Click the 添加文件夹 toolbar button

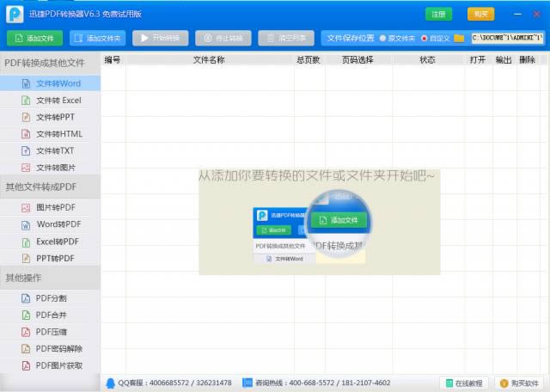pyautogui.click(x=98, y=38)
